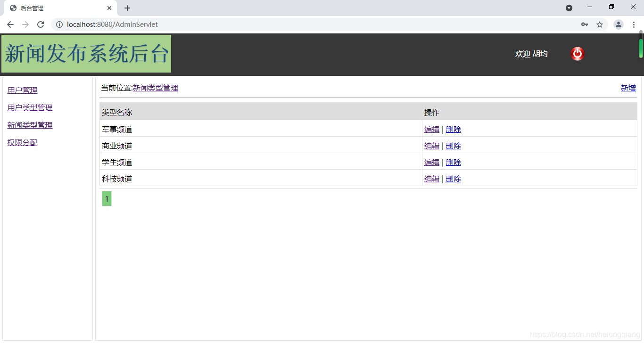Open the browser profile avatar
644x343 pixels.
point(618,24)
